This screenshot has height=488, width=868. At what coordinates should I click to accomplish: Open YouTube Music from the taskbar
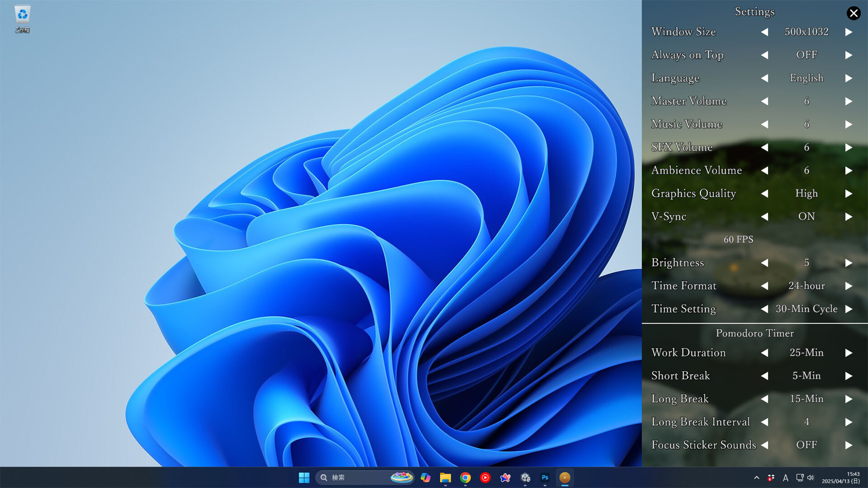click(x=485, y=478)
